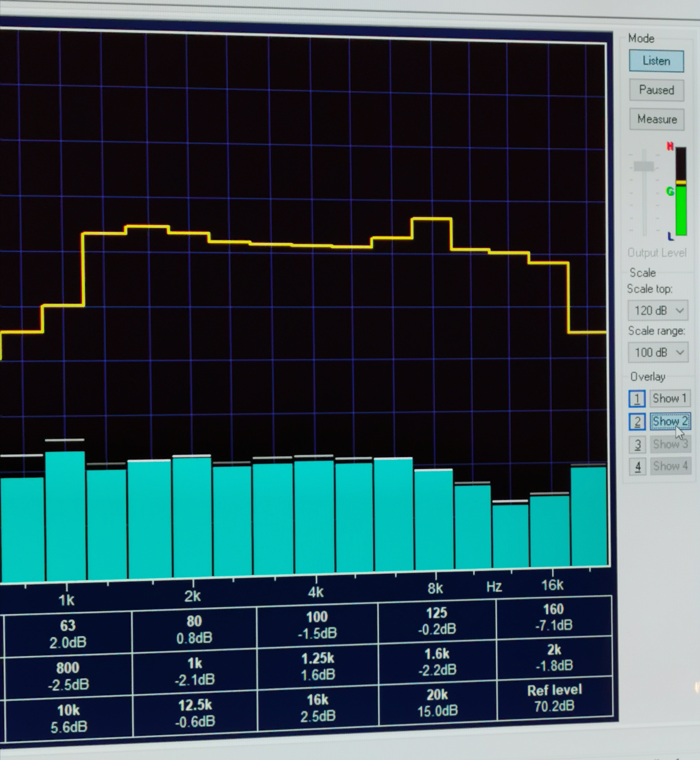The image size is (700, 760).
Task: Click the Output Level slider handle
Action: point(644,166)
